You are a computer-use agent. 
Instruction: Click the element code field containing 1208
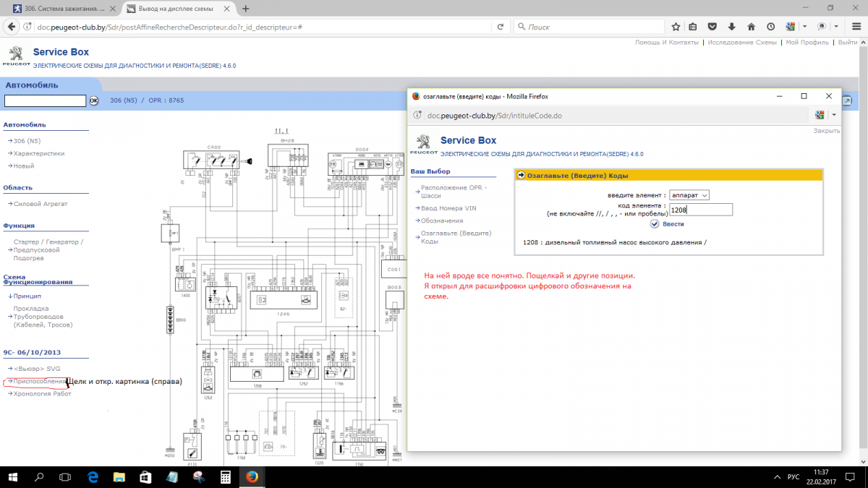(700, 210)
